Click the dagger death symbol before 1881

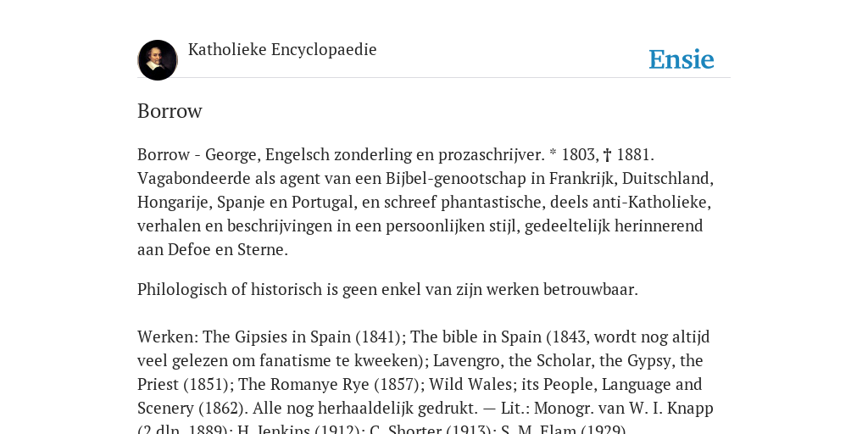(607, 155)
